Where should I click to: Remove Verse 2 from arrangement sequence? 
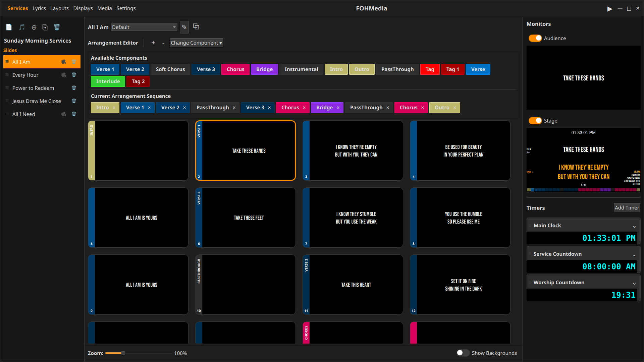pyautogui.click(x=184, y=108)
